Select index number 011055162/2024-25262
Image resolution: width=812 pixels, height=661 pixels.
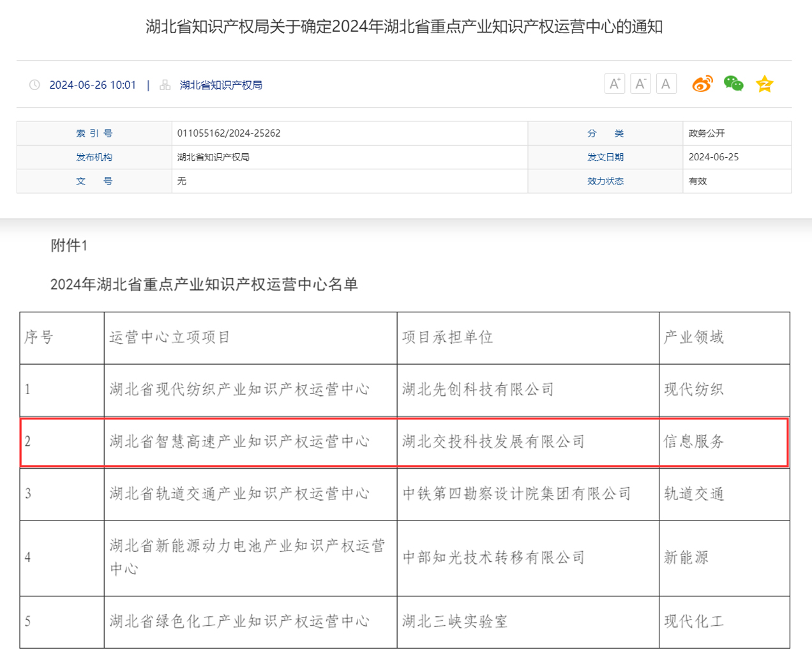coord(229,133)
